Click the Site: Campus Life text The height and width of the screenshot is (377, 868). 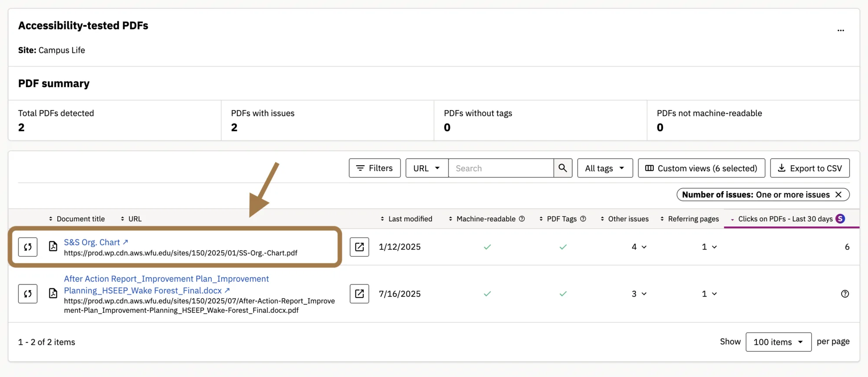52,50
